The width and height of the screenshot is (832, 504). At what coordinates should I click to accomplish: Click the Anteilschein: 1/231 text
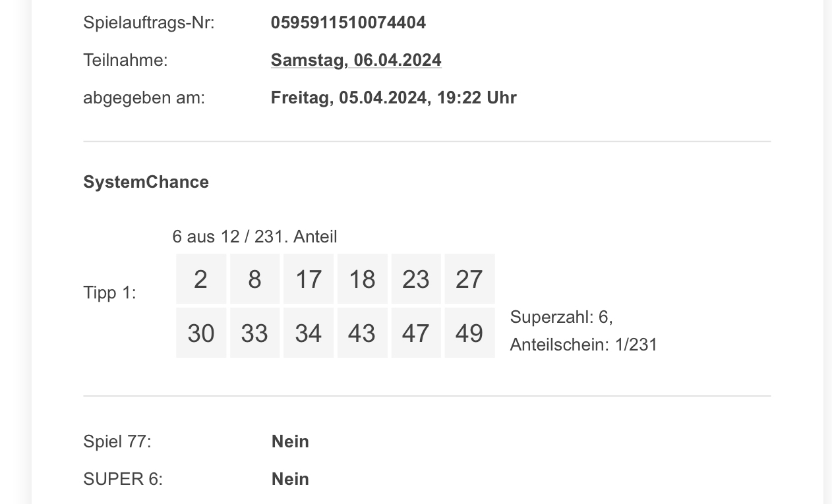pos(583,345)
